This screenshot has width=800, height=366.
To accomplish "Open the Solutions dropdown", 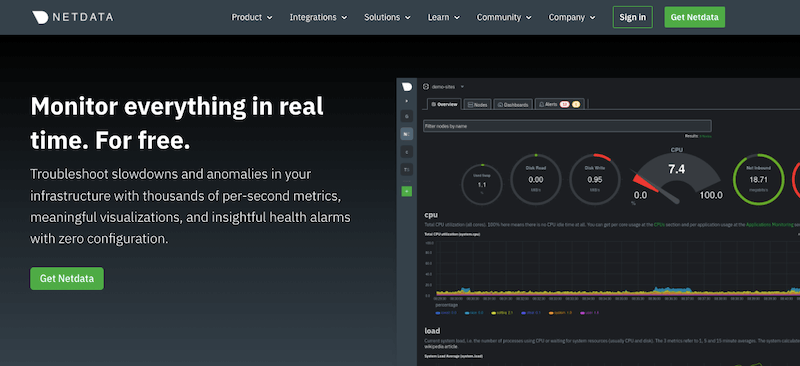I will click(387, 17).
